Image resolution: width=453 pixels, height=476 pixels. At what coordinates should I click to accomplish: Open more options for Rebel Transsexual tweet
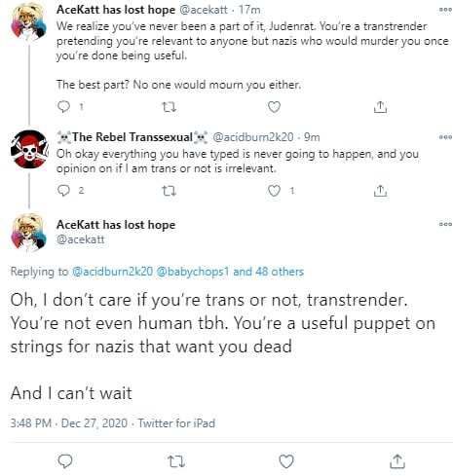point(445,137)
